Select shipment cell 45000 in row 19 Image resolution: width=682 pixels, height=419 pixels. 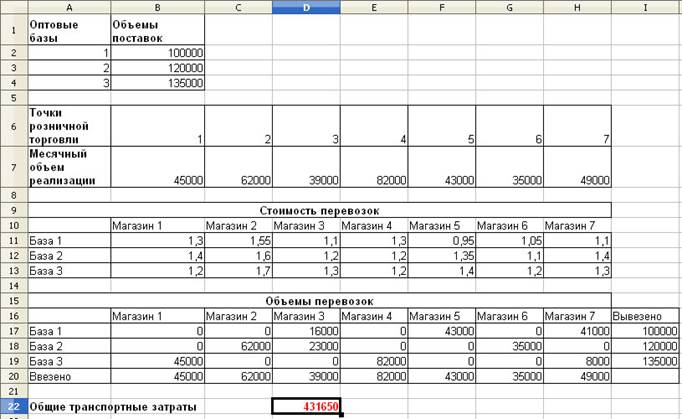click(x=157, y=361)
